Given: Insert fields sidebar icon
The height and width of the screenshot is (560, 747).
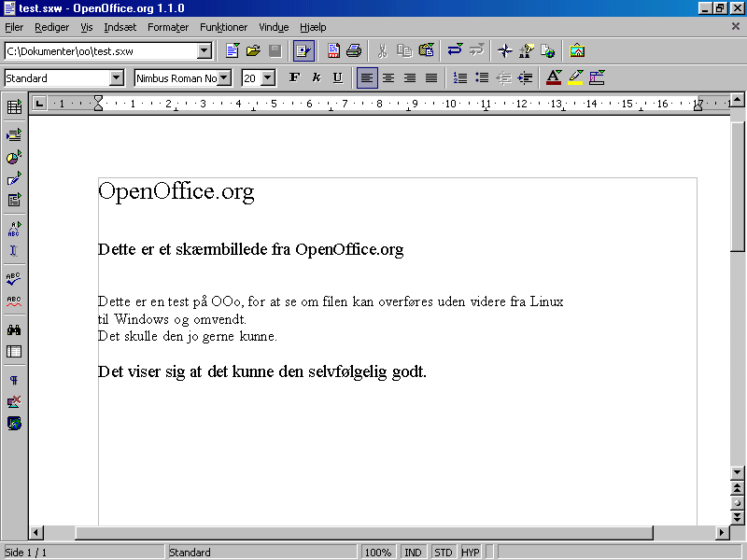Looking at the screenshot, I should (x=14, y=135).
